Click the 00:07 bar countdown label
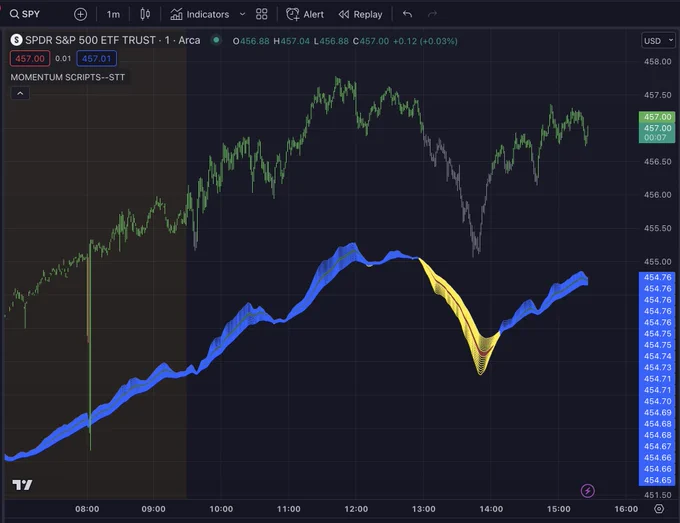680x523 pixels. click(655, 137)
